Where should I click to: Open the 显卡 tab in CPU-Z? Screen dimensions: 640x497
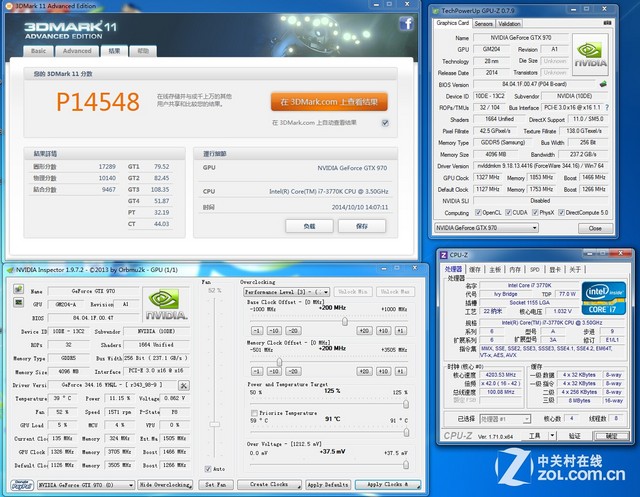tap(555, 269)
